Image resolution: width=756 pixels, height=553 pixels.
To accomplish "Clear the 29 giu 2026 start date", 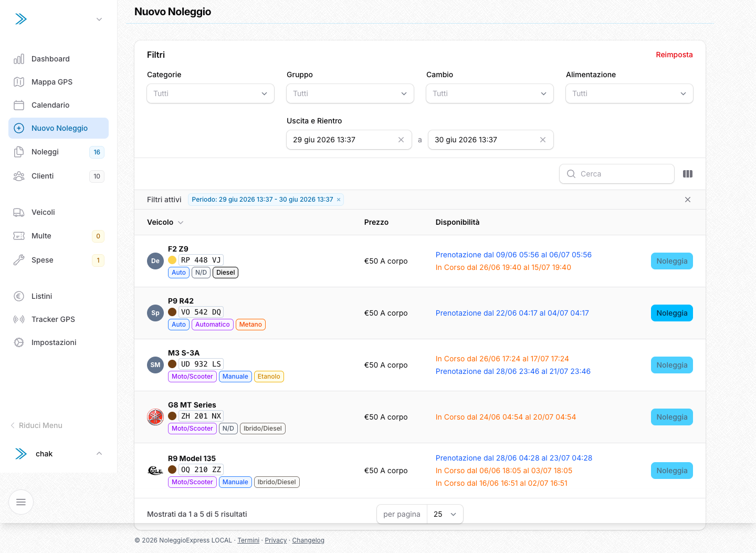I will click(401, 140).
